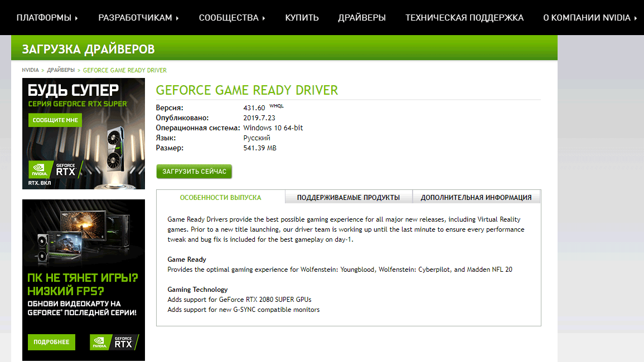Open the ДРАЙВЕРЫ nav link
Image resolution: width=644 pixels, height=362 pixels.
click(x=362, y=18)
